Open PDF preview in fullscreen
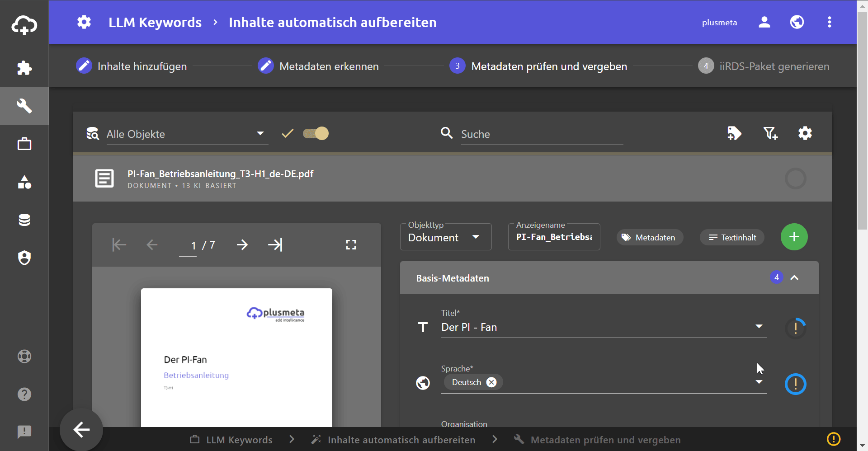Screen dimensions: 868x451 click(x=351, y=245)
